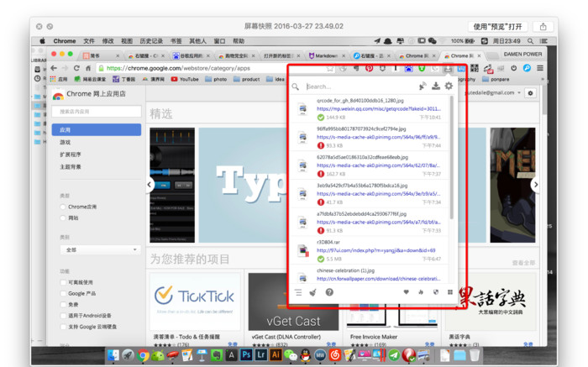Click the globe icon in popup footer
Viewport: 588px width, 367px height.
pyautogui.click(x=435, y=292)
